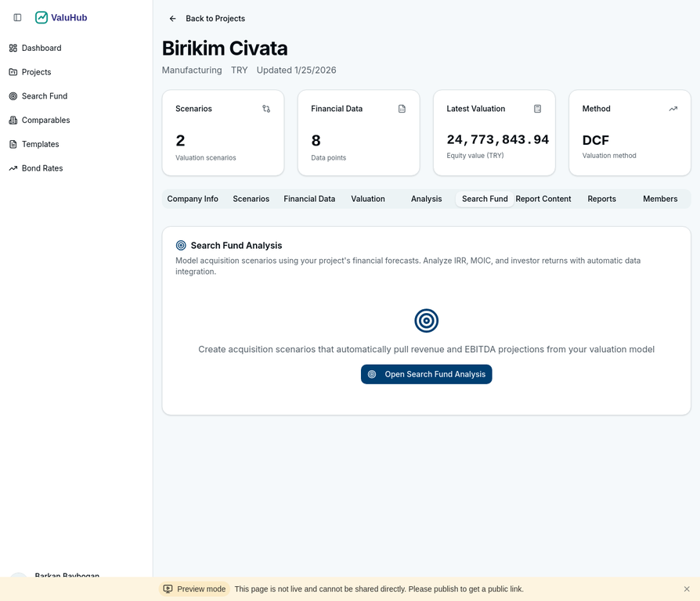Click the ValuHub logo icon

[x=41, y=17]
